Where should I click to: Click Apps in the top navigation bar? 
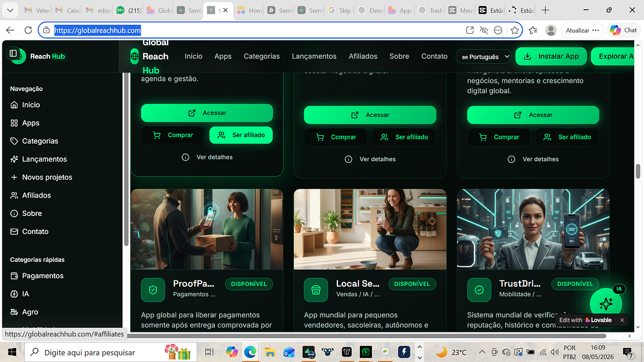[x=223, y=56]
